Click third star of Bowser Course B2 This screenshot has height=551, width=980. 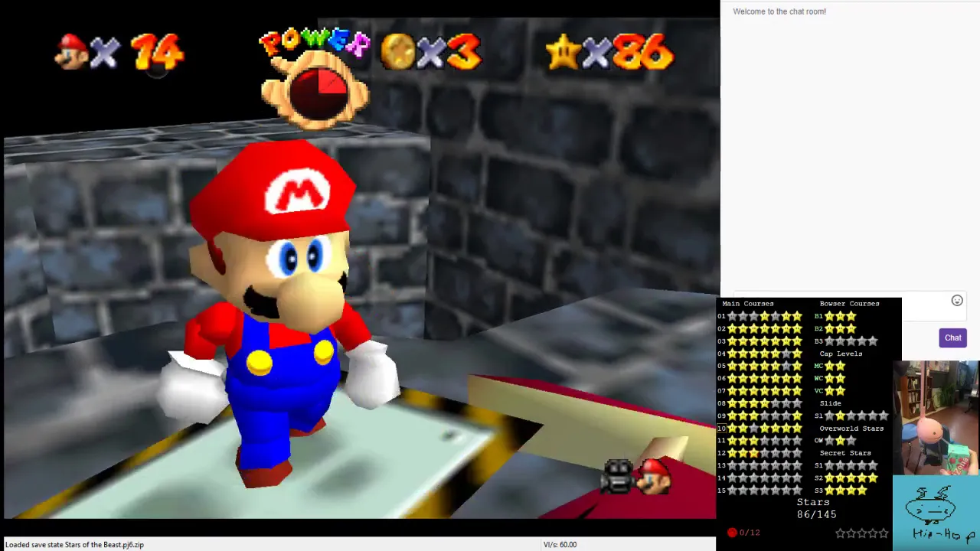(x=851, y=328)
